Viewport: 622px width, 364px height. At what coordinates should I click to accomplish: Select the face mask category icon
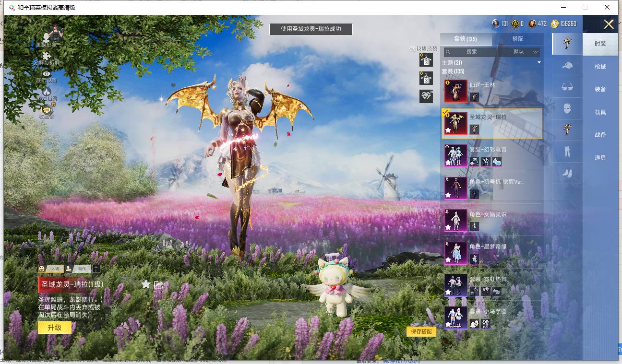click(567, 108)
